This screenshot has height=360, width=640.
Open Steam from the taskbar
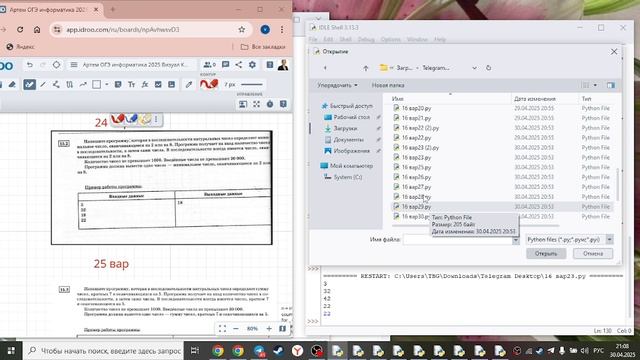tap(279, 351)
